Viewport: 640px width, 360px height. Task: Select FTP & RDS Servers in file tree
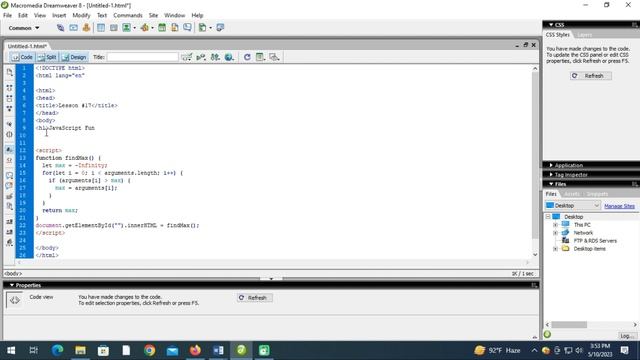(595, 241)
